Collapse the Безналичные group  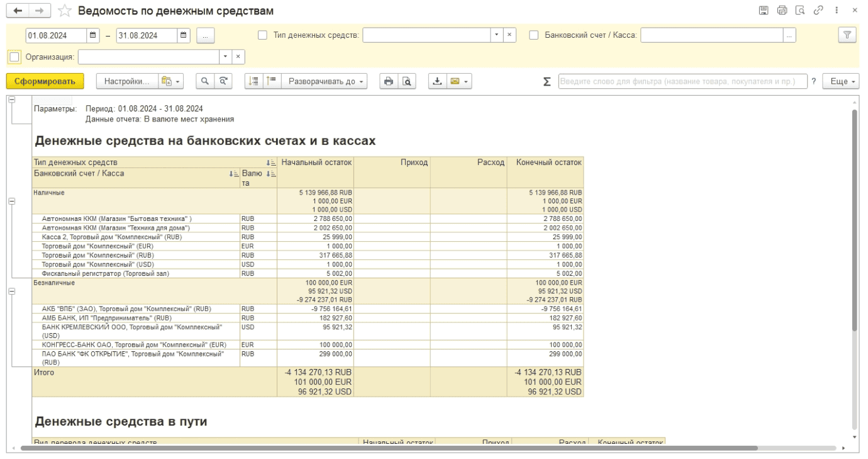pyautogui.click(x=11, y=292)
